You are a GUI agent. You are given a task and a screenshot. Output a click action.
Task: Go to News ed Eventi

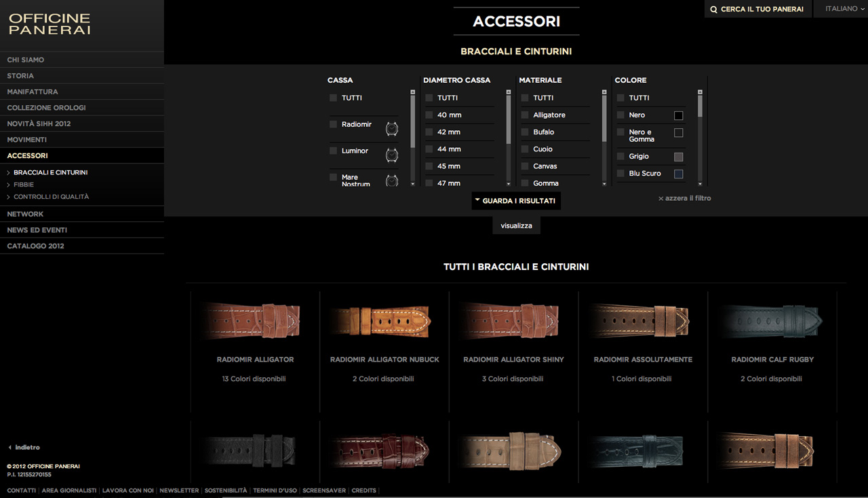[x=82, y=230]
